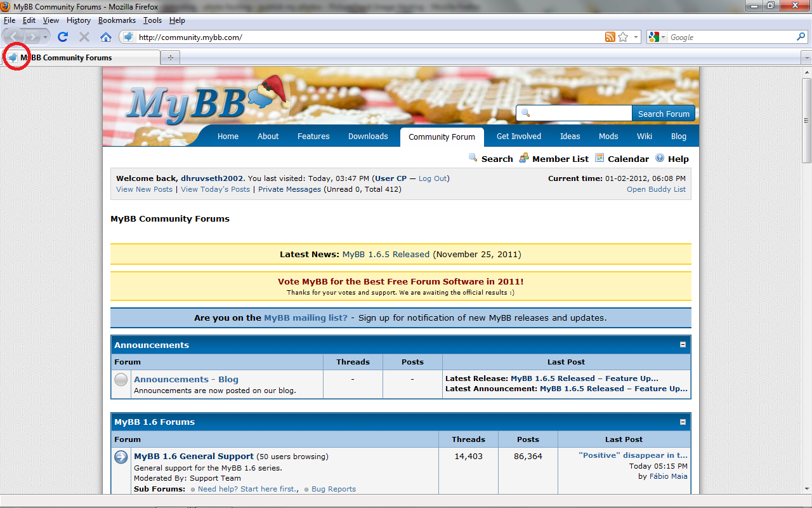
Task: Click the Vote MyBB for Best Free Forum Software link
Action: (x=401, y=281)
